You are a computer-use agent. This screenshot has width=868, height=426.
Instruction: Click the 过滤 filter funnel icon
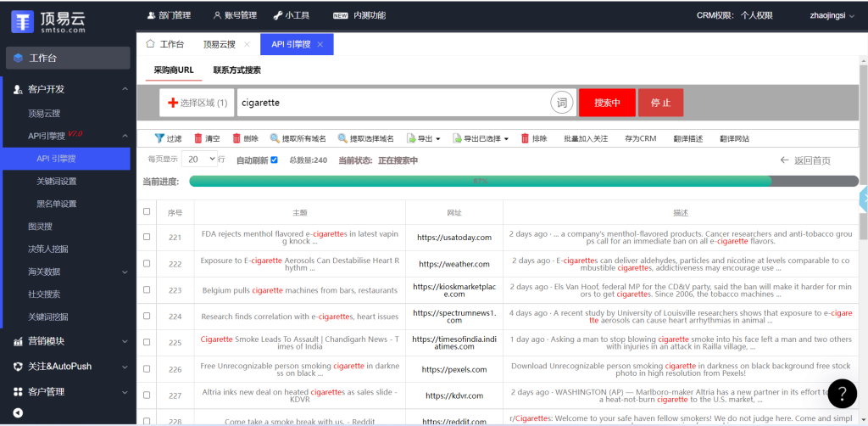[159, 138]
